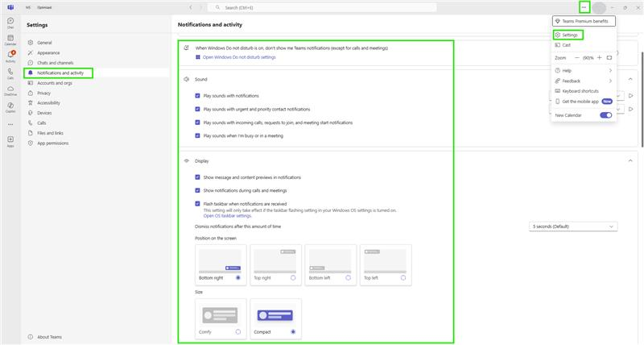Open the Calls phone icon in left rail
Image resolution: width=644 pixels, height=345 pixels.
(x=10, y=73)
